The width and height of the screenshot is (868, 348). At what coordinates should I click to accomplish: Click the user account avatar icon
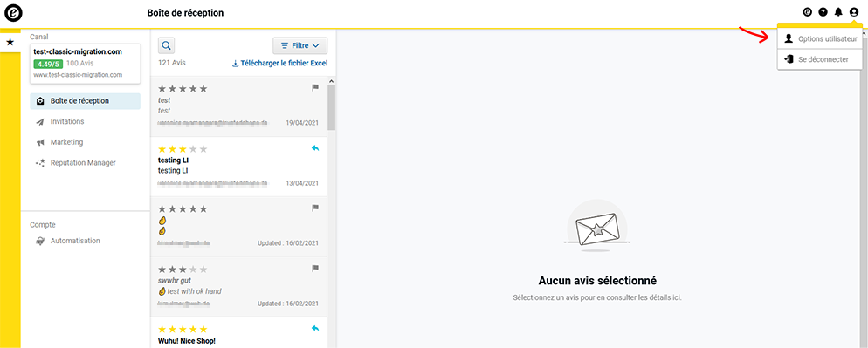click(x=854, y=12)
